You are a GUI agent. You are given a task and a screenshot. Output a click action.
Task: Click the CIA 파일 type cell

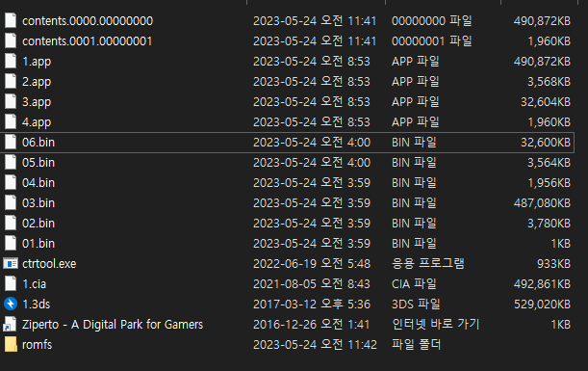click(x=414, y=284)
